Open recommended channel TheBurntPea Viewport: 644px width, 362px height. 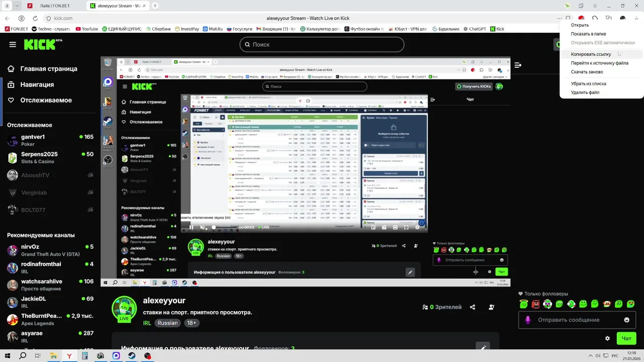coord(50,319)
